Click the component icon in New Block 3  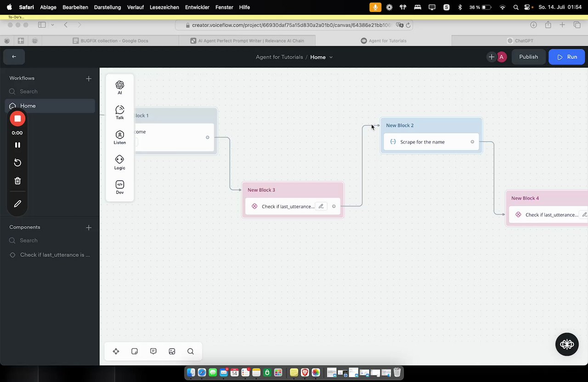(x=254, y=206)
